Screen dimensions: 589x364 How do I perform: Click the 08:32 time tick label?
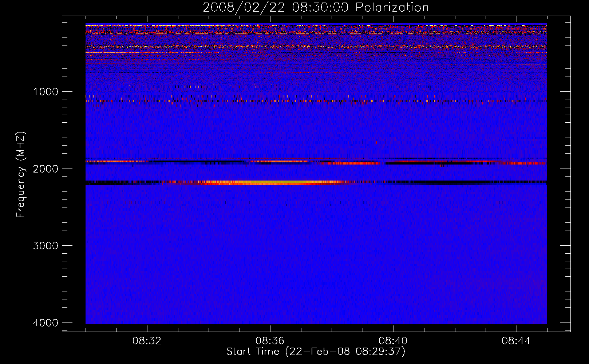(x=147, y=341)
